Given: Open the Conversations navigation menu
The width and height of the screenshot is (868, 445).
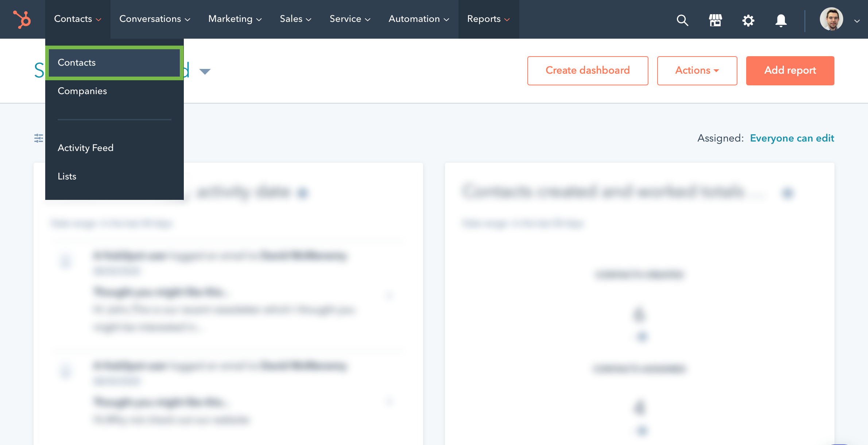Looking at the screenshot, I should coord(155,19).
